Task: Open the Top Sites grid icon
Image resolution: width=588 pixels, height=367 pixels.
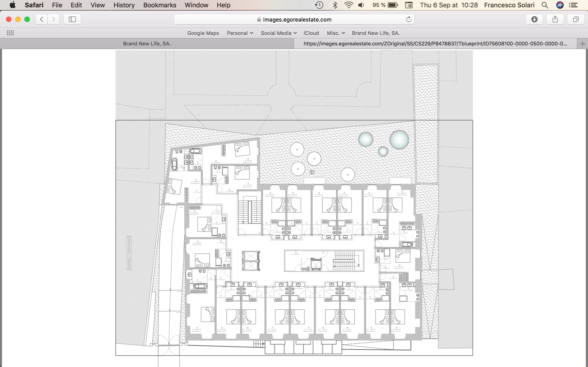Action: click(10, 33)
